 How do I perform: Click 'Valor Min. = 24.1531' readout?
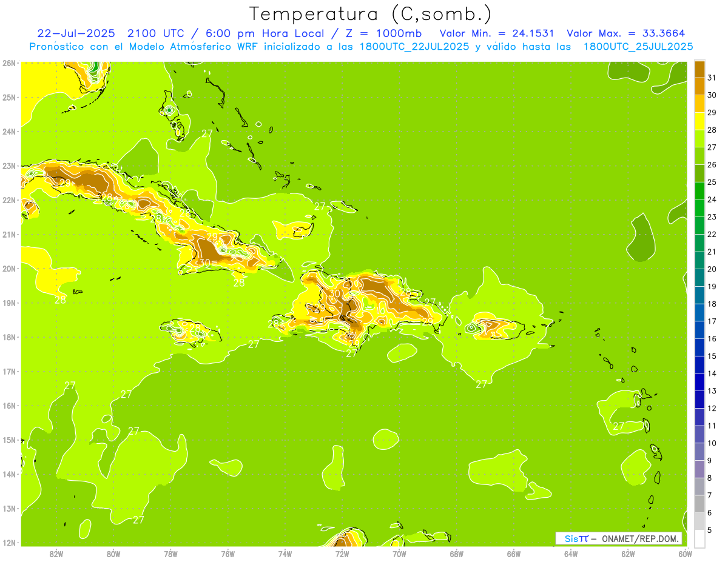pos(497,33)
